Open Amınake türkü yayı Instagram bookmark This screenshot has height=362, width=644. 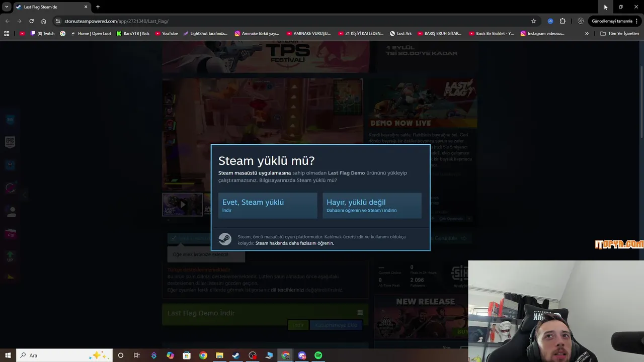(x=257, y=34)
